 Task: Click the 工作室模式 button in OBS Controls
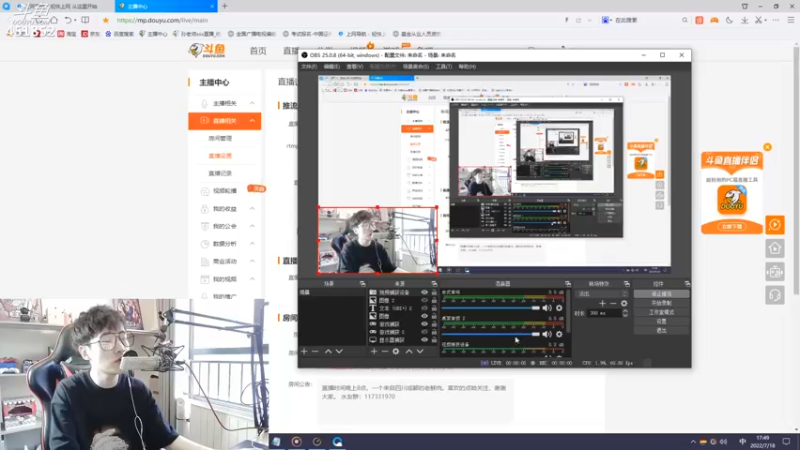[661, 312]
